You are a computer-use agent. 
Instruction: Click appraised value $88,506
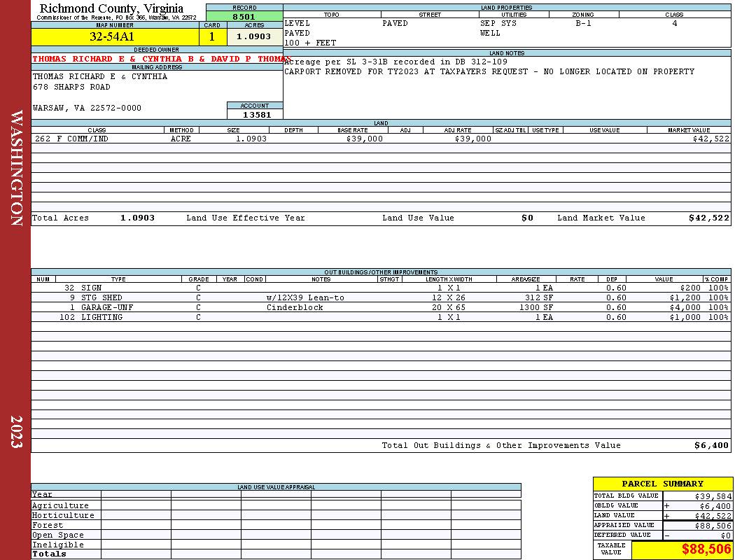713,526
